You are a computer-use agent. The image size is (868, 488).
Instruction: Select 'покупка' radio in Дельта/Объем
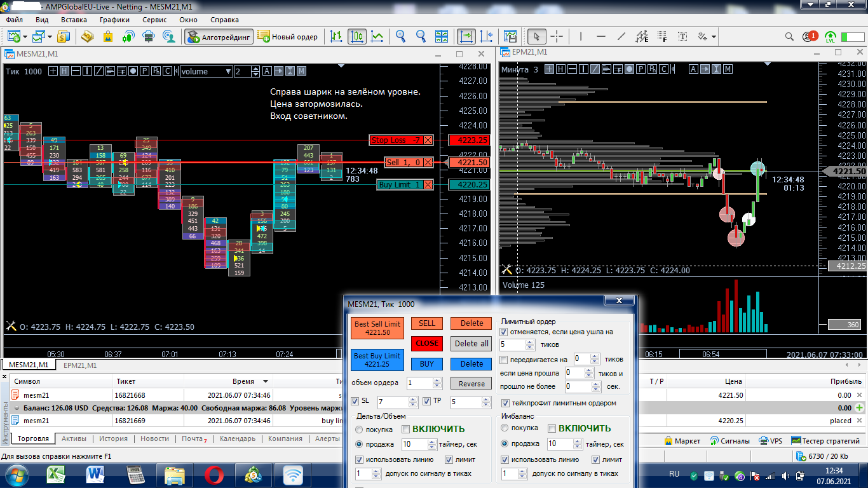(360, 429)
